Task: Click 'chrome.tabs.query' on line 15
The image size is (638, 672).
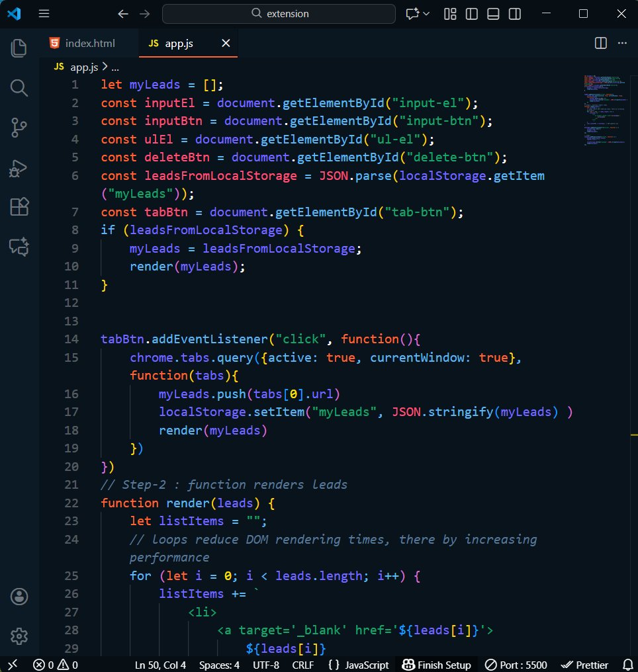Action: 191,357
